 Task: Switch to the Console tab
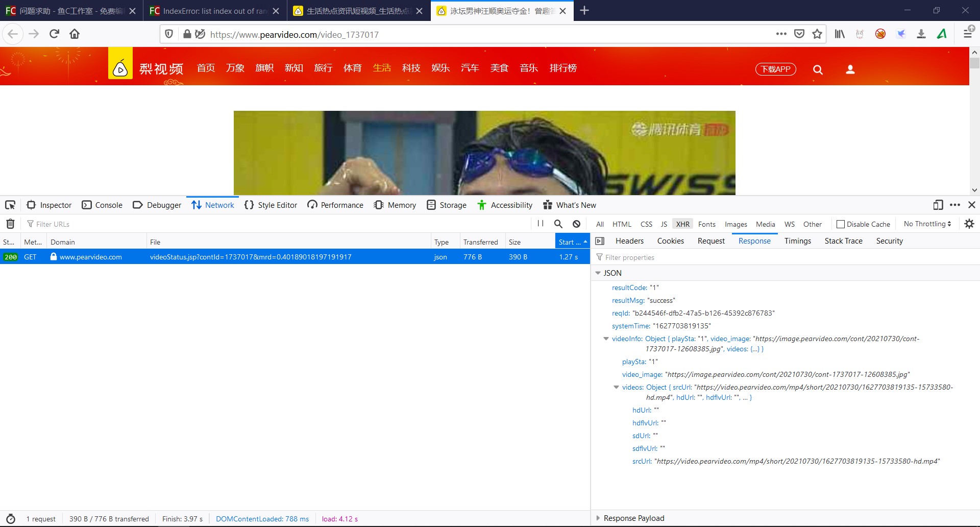tap(102, 205)
